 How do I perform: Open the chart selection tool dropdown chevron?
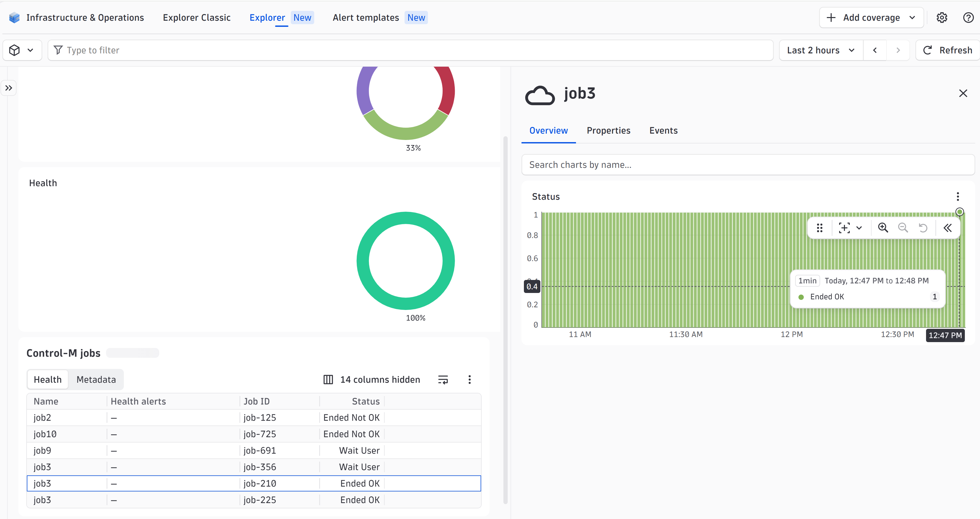pos(859,228)
